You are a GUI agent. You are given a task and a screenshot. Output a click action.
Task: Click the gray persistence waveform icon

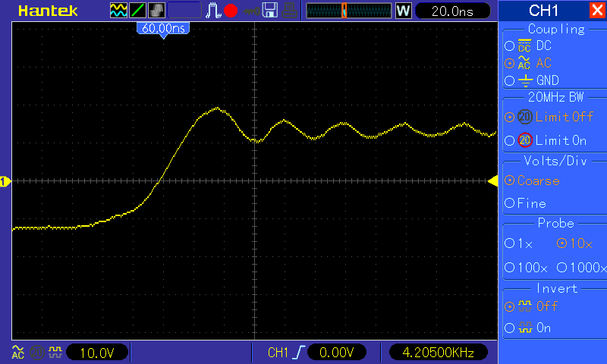(x=156, y=11)
